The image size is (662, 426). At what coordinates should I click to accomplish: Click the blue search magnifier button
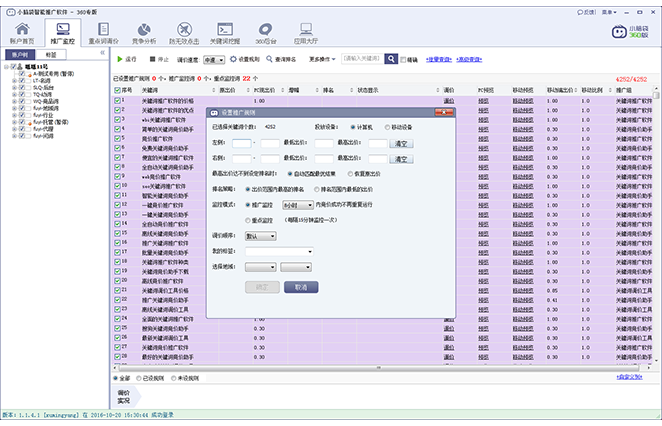tap(392, 59)
